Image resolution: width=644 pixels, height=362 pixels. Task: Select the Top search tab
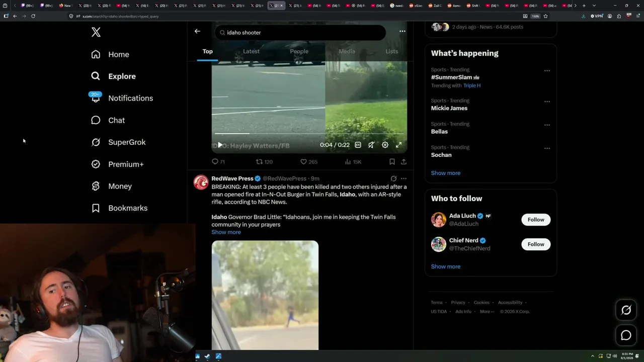click(207, 51)
